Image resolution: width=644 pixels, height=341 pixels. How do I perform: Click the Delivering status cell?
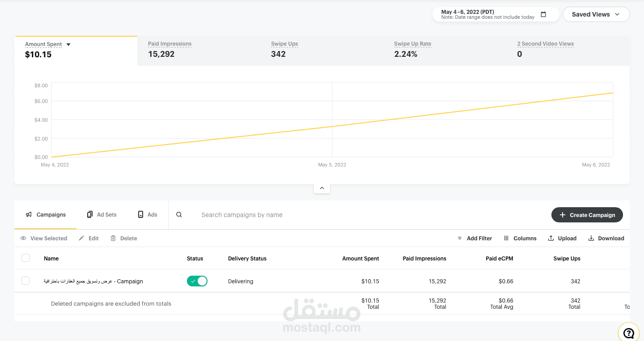[241, 281]
